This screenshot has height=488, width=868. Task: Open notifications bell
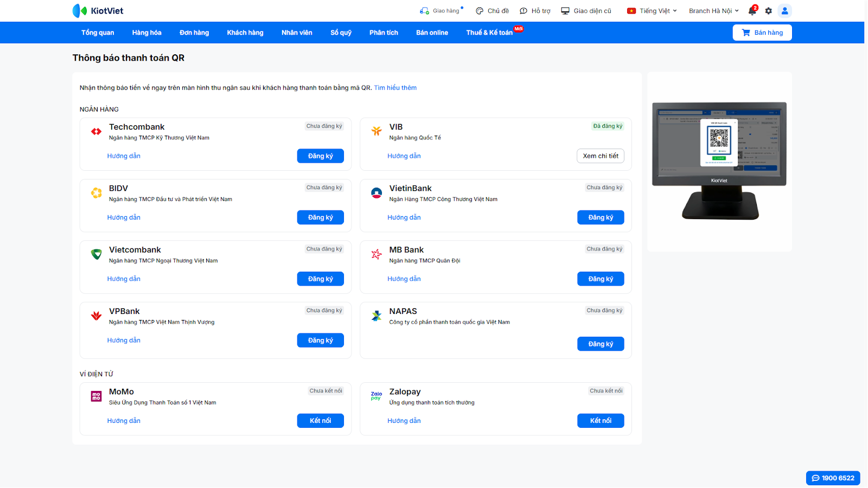pyautogui.click(x=752, y=11)
